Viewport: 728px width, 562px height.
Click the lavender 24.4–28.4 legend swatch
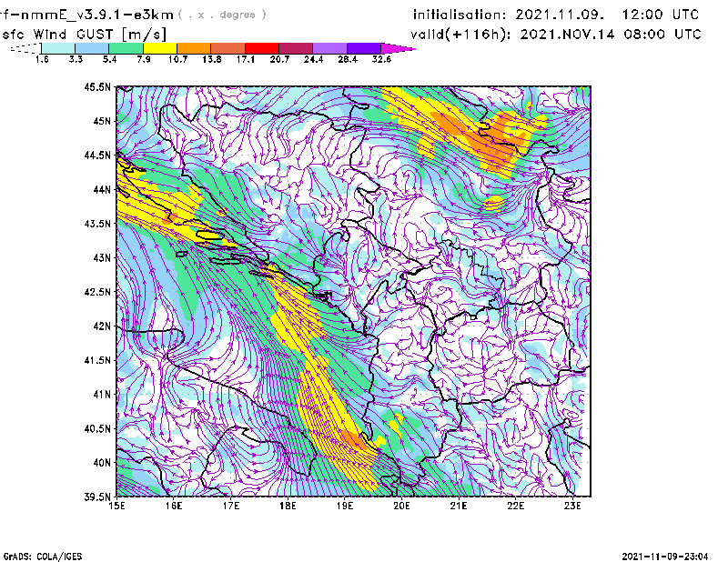(x=329, y=48)
